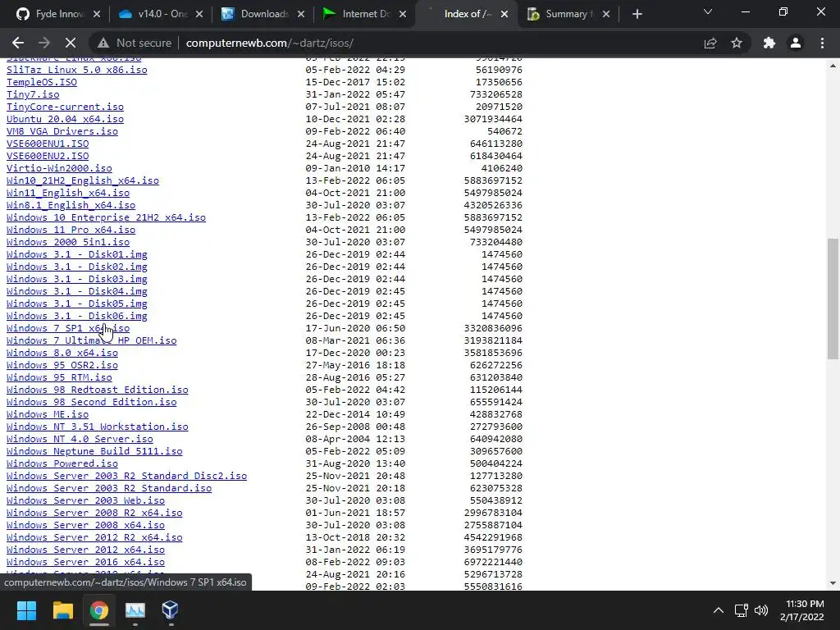Viewport: 840px width, 630px height.
Task: Click Windows_8.0_x64.iso link
Action: (x=62, y=353)
